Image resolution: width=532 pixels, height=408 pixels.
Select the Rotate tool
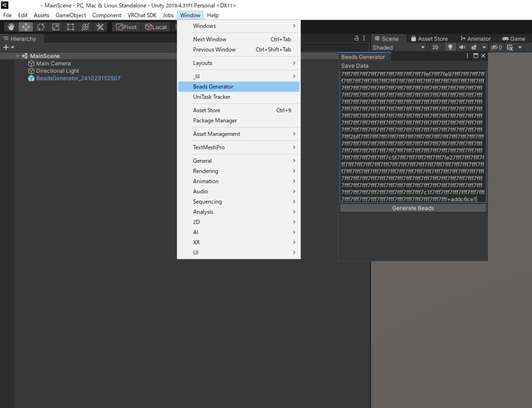click(x=41, y=27)
